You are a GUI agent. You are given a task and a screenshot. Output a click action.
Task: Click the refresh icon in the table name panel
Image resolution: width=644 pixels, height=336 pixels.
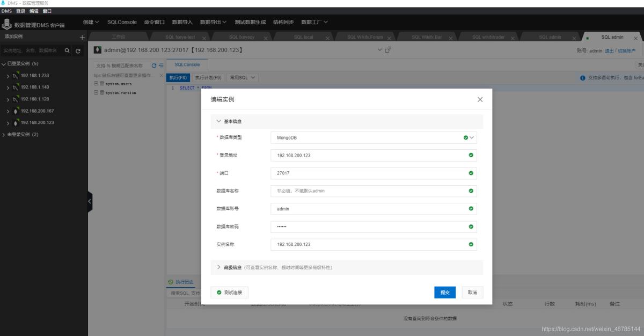coord(154,65)
